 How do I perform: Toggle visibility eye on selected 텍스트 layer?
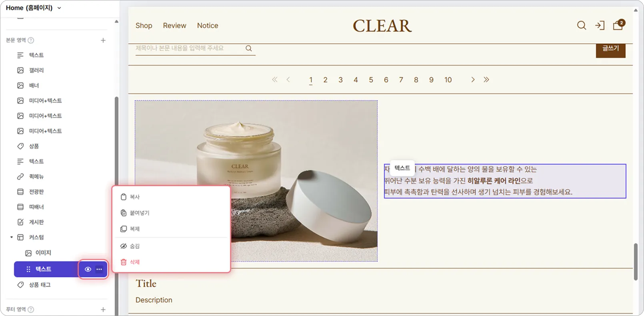pyautogui.click(x=88, y=269)
